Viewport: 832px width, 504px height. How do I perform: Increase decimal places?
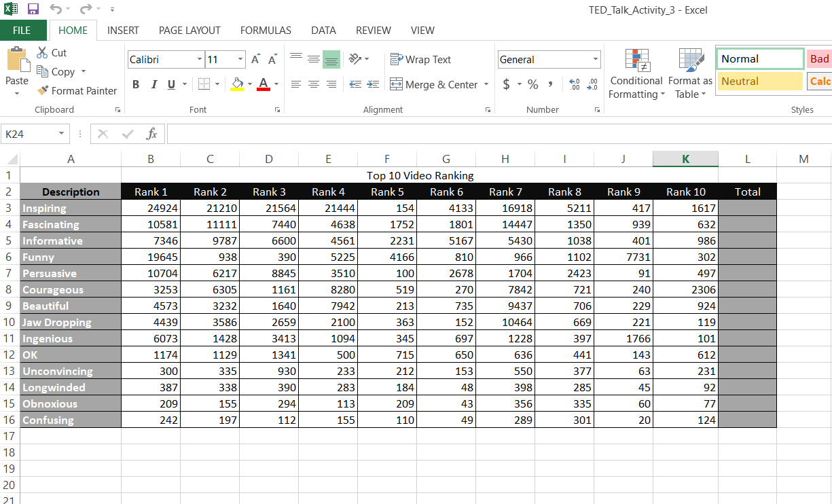tap(575, 84)
